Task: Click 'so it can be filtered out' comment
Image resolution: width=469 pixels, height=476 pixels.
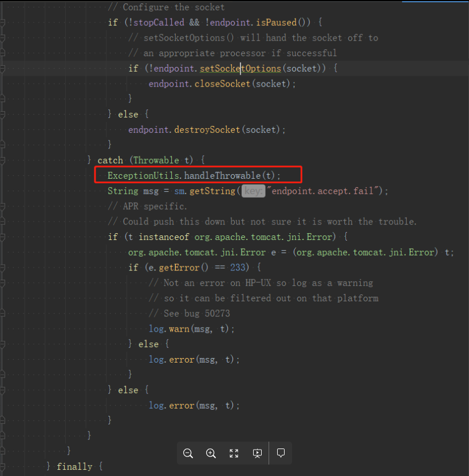Action: tap(271, 298)
